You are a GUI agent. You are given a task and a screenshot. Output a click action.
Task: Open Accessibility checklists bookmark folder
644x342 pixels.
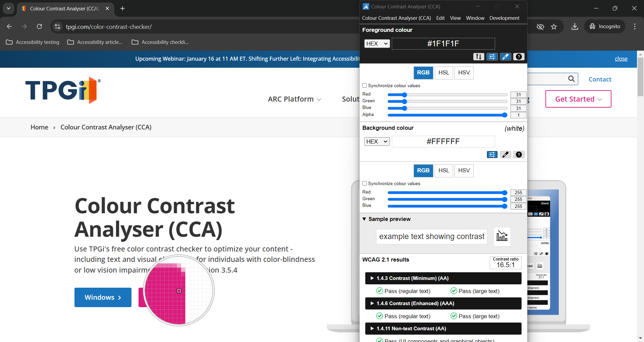click(160, 42)
